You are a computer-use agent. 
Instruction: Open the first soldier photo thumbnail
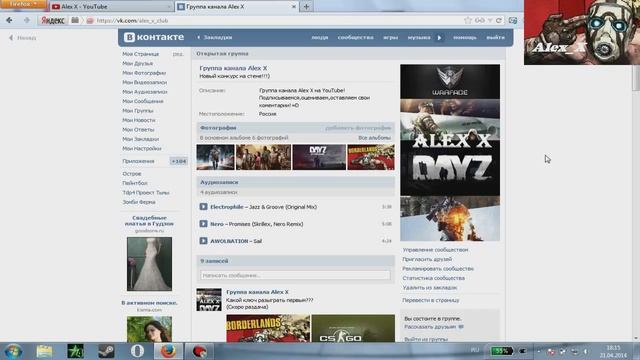click(215, 157)
